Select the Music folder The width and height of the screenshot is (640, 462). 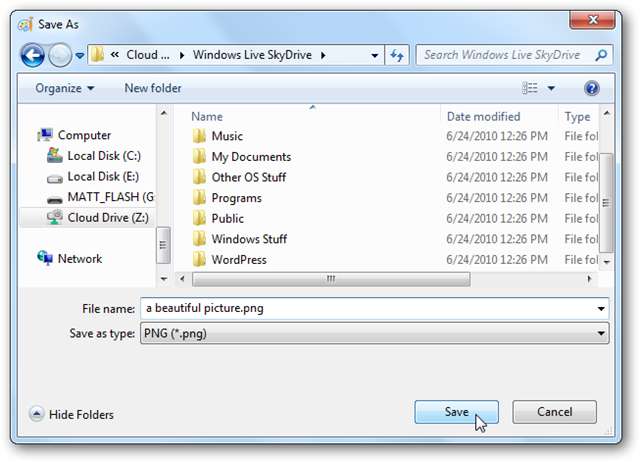(227, 136)
